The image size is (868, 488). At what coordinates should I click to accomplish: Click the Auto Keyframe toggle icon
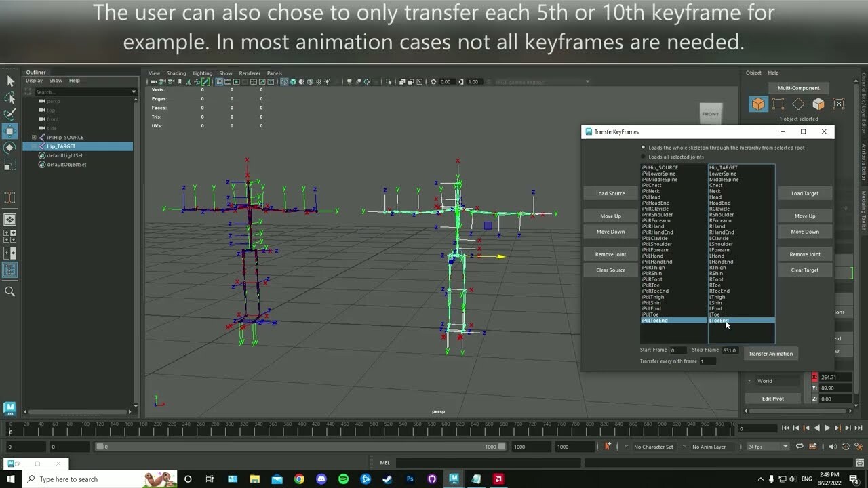click(x=608, y=446)
